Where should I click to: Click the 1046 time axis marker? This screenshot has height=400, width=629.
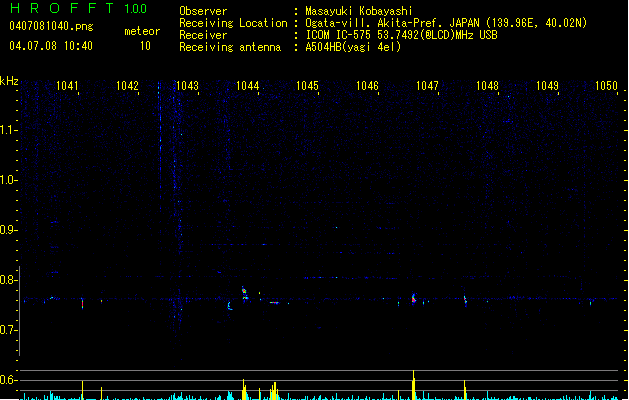click(x=367, y=86)
